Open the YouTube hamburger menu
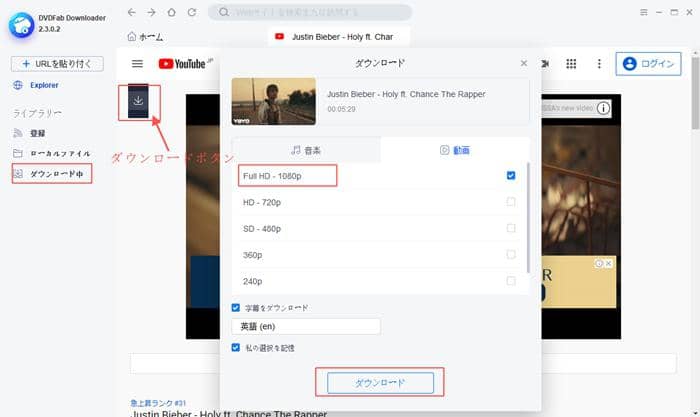The width and height of the screenshot is (700, 417). (x=138, y=63)
